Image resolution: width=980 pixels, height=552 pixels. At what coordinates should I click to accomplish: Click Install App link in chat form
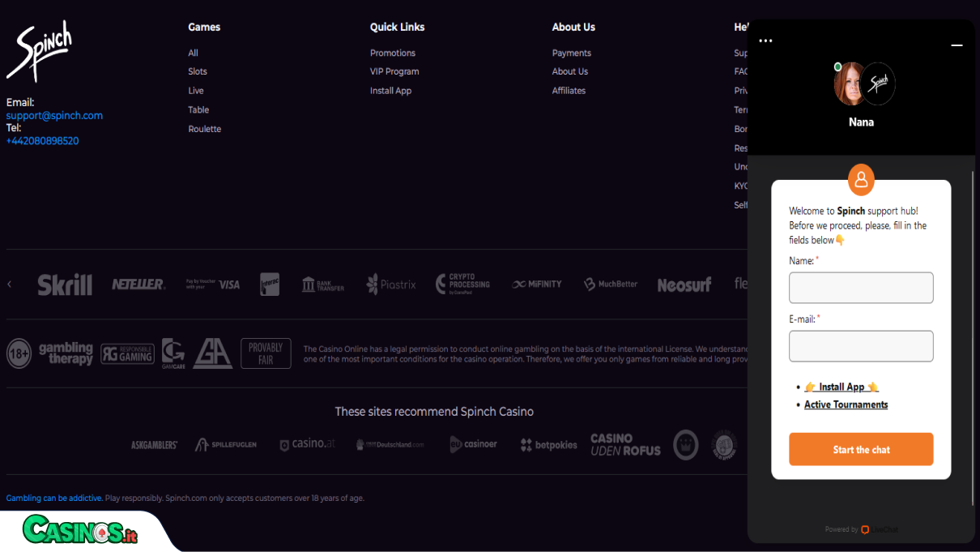842,387
